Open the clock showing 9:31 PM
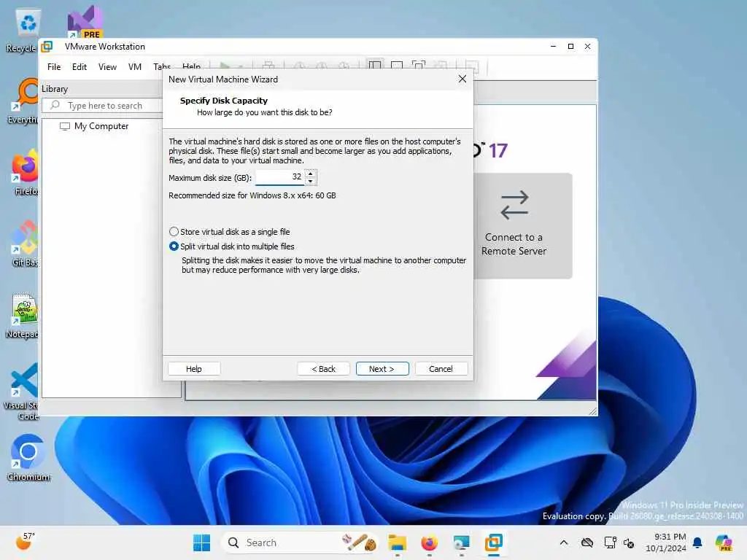This screenshot has width=747, height=560. coord(665,542)
